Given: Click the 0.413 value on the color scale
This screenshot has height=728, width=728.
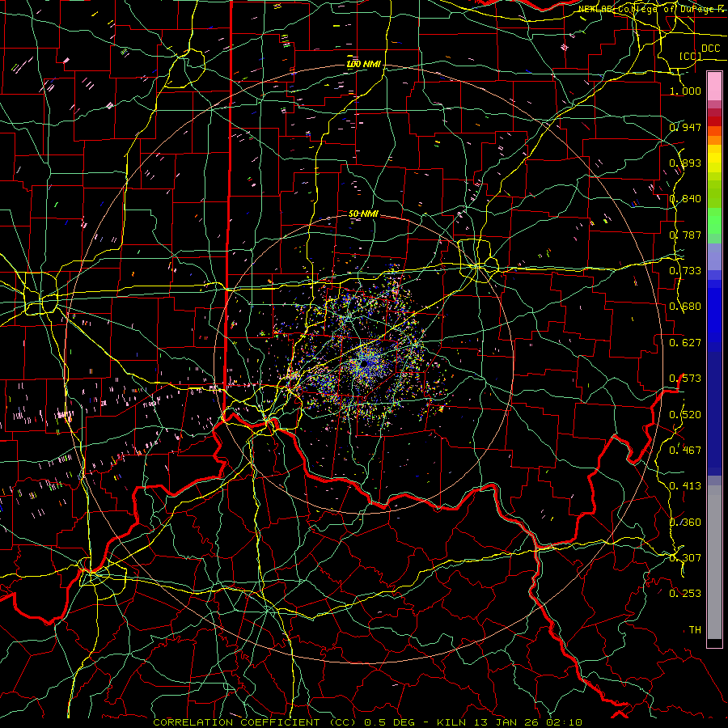Looking at the screenshot, I should pos(685,485).
